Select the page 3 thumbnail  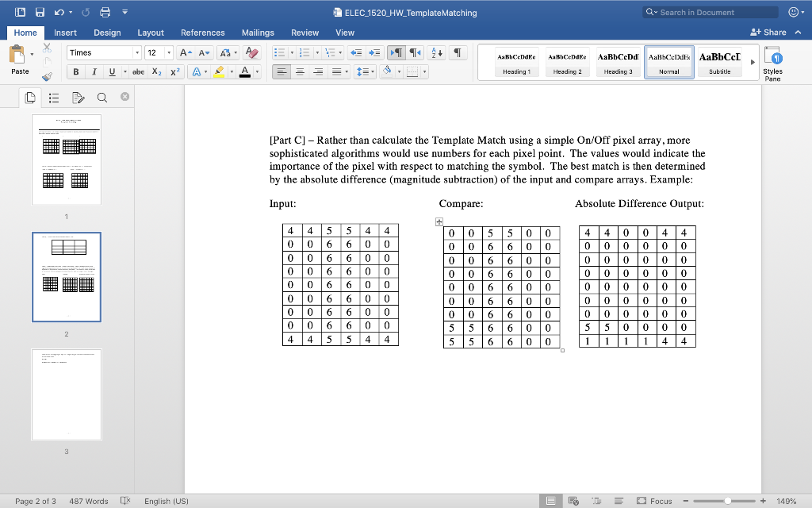(x=67, y=394)
